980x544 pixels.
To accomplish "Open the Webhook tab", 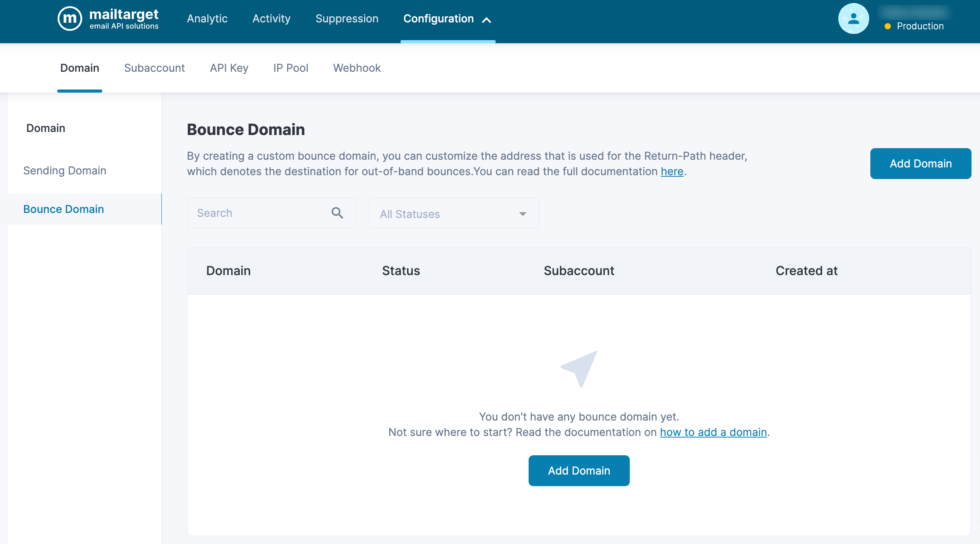I will pos(357,68).
